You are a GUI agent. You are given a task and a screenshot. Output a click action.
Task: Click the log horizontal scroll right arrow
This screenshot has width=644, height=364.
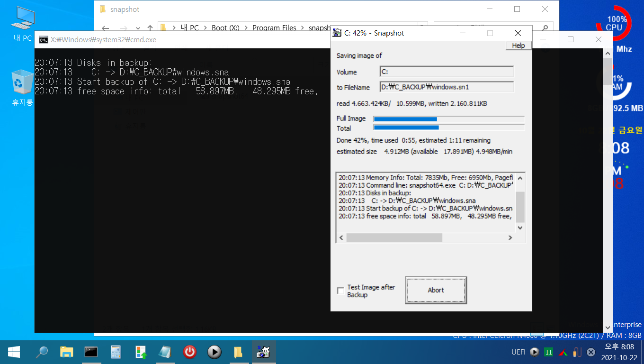point(510,237)
